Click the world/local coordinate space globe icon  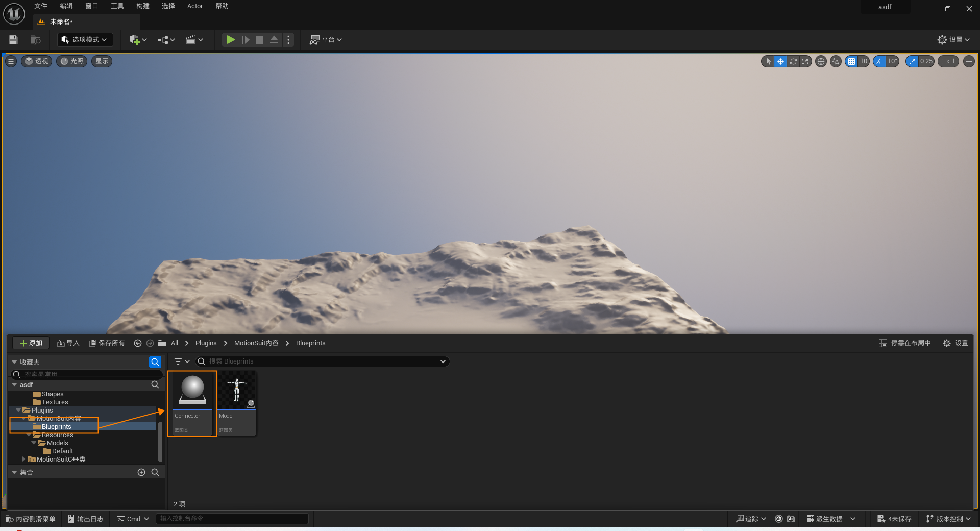coord(821,61)
